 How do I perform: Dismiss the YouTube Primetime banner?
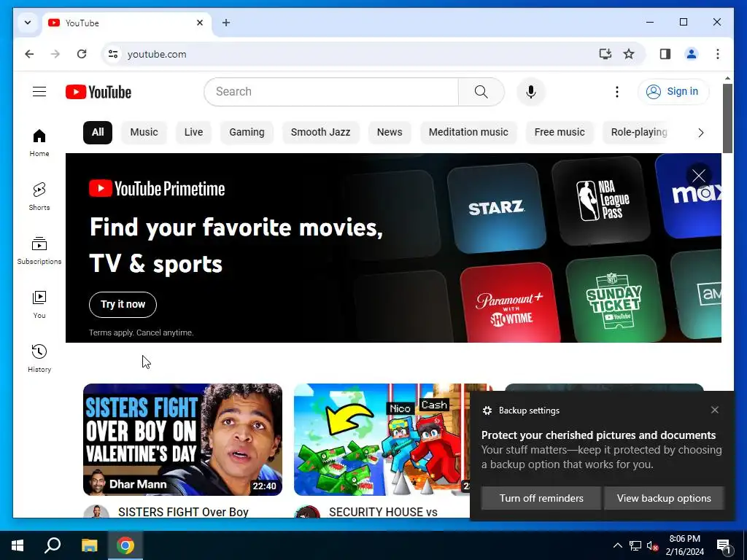click(x=698, y=176)
